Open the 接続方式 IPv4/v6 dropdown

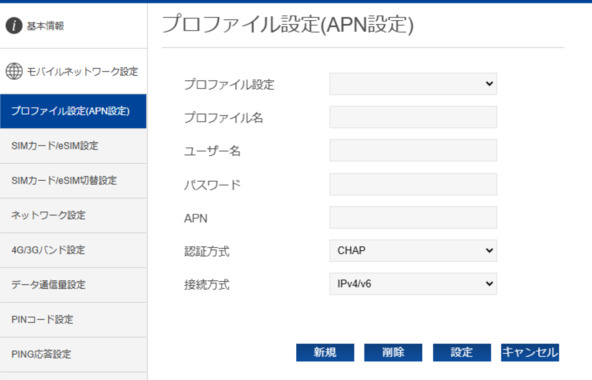tap(413, 284)
